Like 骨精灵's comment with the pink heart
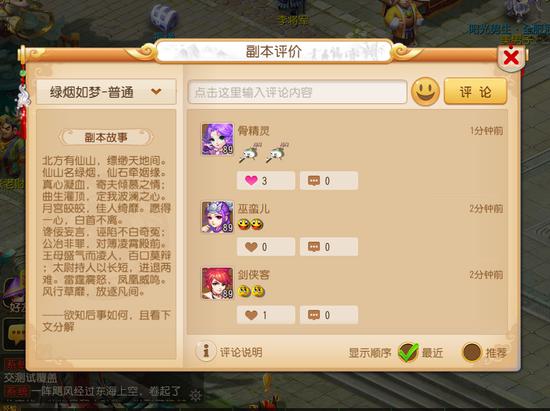Image resolution: width=550 pixels, height=411 pixels. (251, 180)
